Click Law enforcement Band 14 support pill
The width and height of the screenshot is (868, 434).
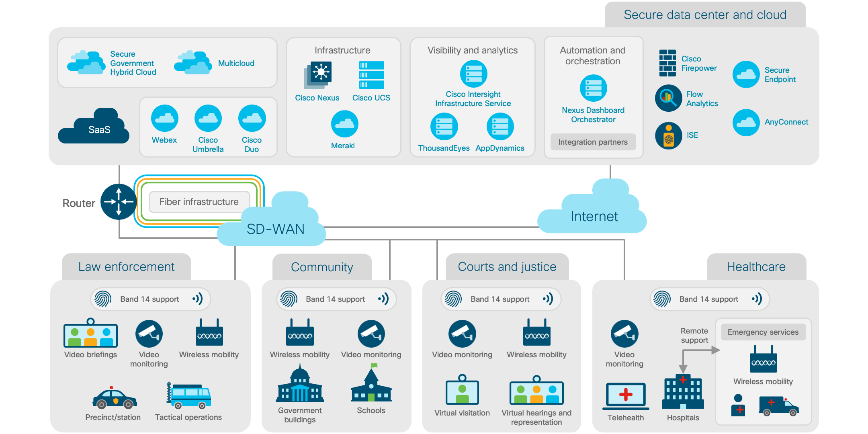point(151,299)
